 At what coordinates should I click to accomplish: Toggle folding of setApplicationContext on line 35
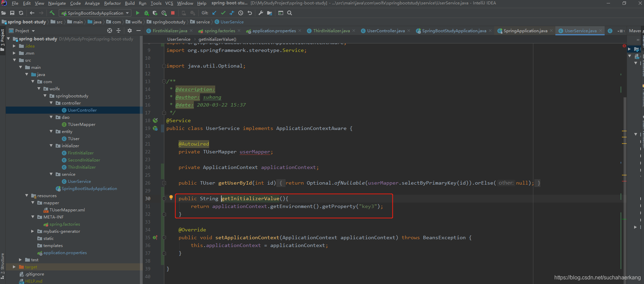click(164, 238)
